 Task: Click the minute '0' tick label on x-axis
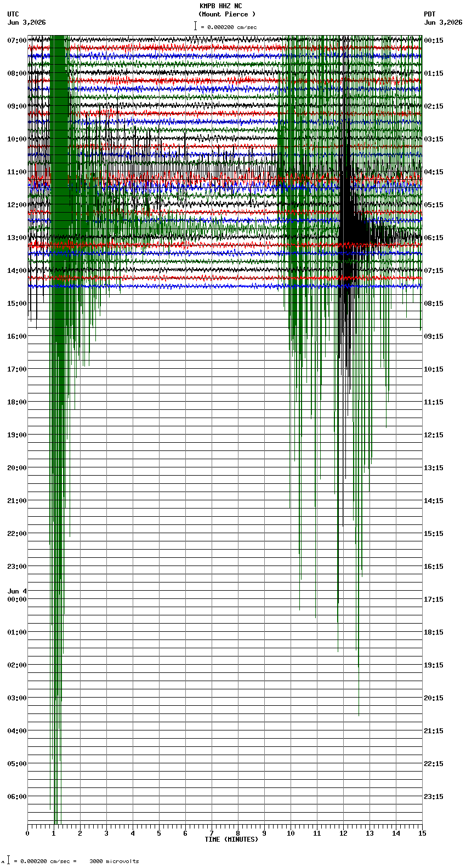tap(27, 833)
